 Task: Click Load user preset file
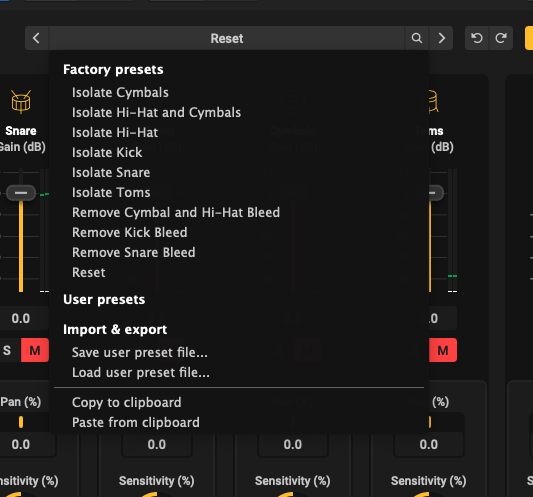(141, 373)
